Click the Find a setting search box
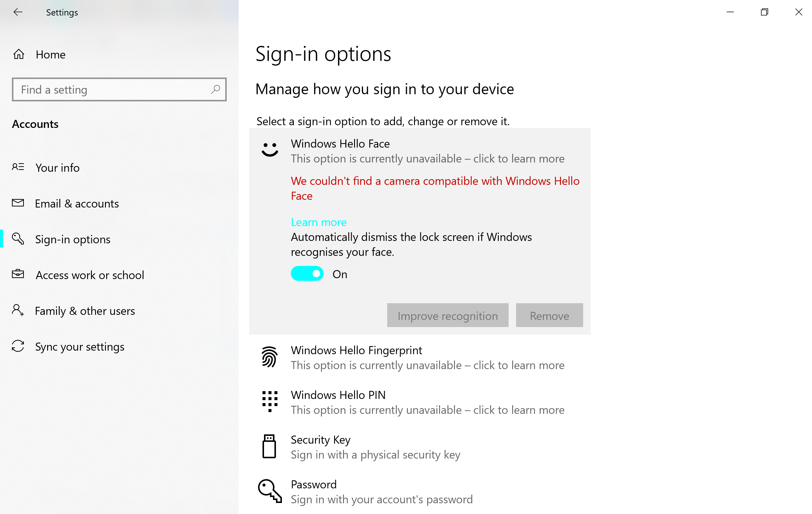This screenshot has width=812, height=514. pyautogui.click(x=119, y=89)
